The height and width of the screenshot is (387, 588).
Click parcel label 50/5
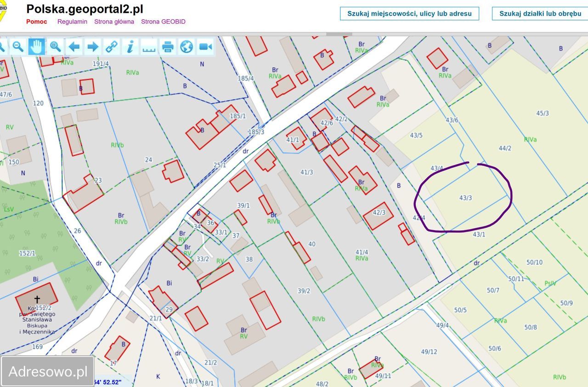tap(460, 310)
